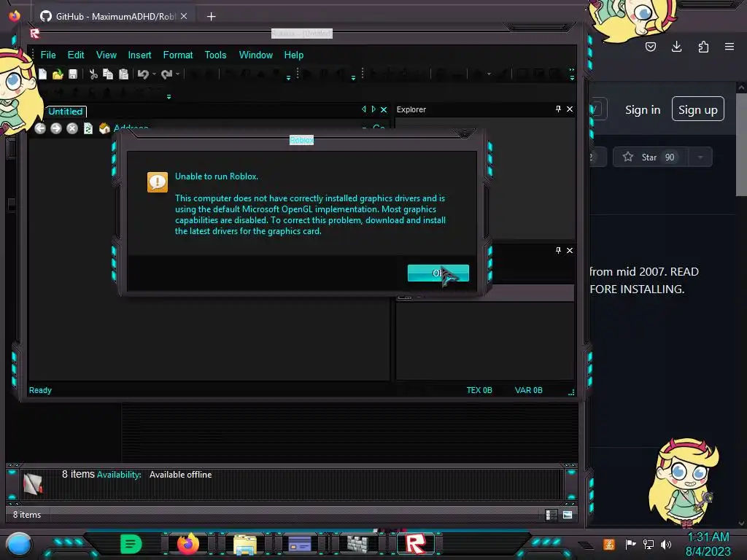Open the Format menu
Screen dimensions: 747x560
click(x=178, y=55)
